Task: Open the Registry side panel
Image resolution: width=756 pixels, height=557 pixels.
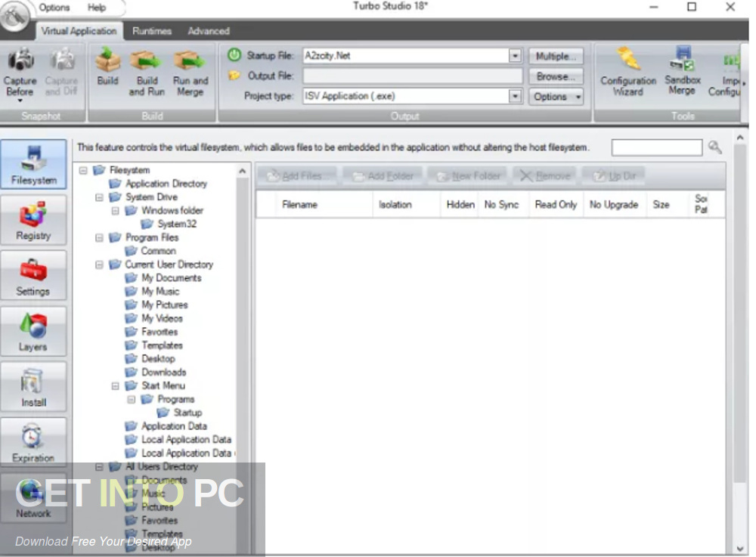Action: pos(34,220)
